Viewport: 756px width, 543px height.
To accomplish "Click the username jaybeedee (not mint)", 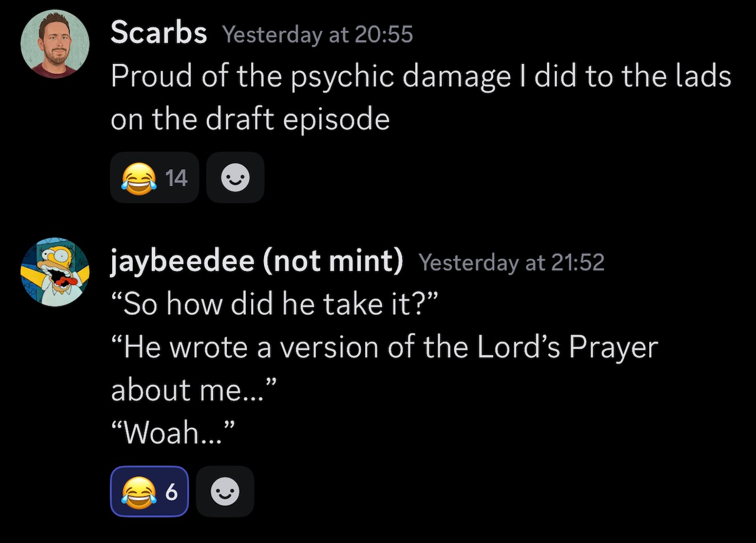I will (257, 261).
